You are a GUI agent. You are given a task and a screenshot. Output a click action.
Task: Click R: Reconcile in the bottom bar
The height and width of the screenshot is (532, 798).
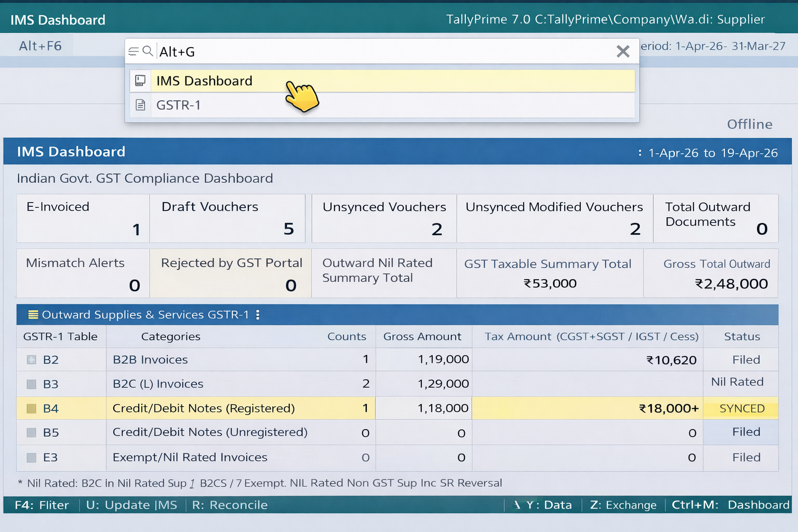click(230, 504)
